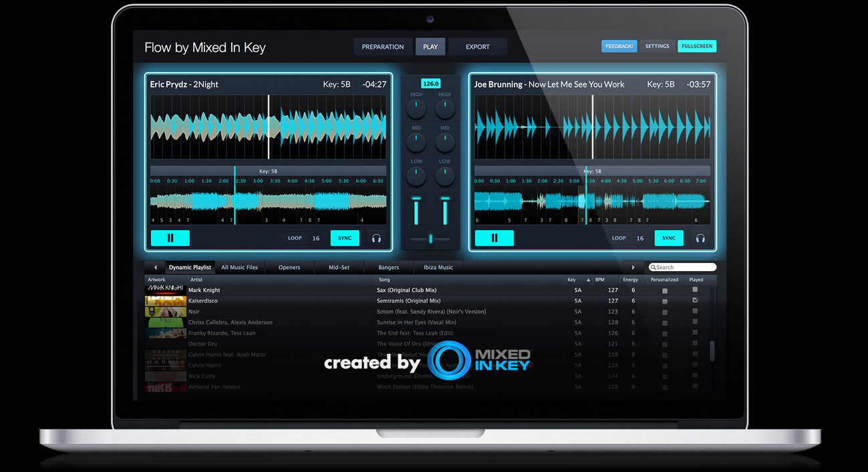The image size is (868, 472).
Task: Click the playlist vertical scrollbar
Action: click(712, 351)
